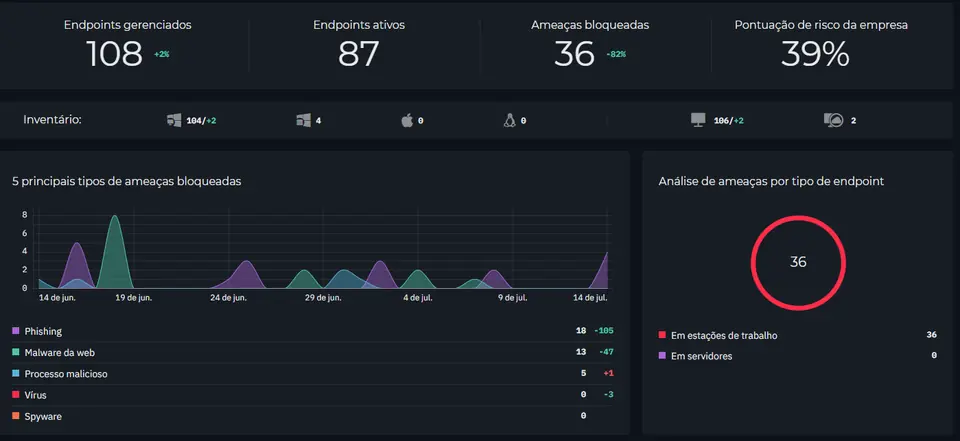The width and height of the screenshot is (960, 441).
Task: Click the Windows workstation inventory icon
Action: pos(174,121)
